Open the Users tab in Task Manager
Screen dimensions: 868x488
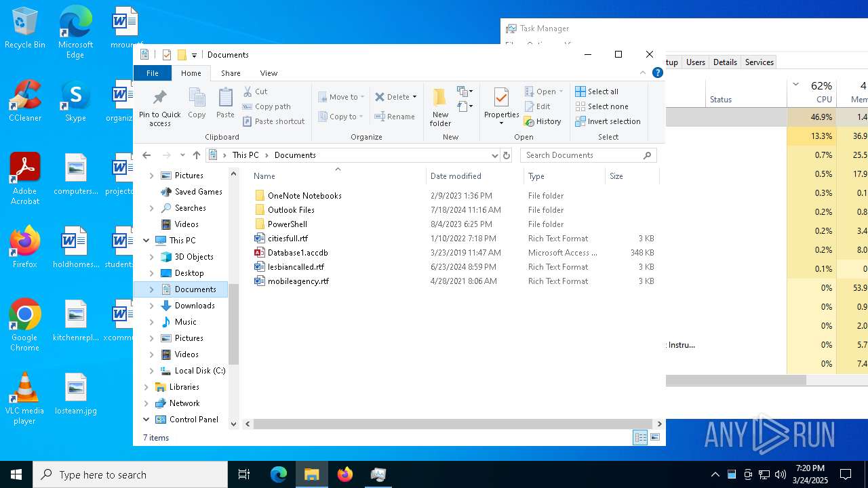coord(695,62)
